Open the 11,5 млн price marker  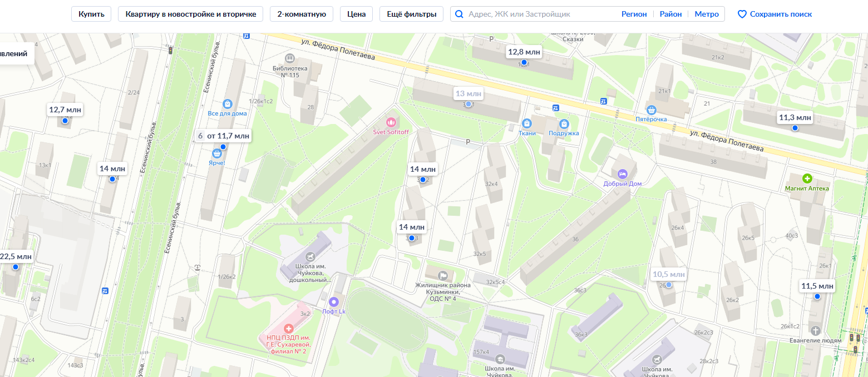point(817,286)
